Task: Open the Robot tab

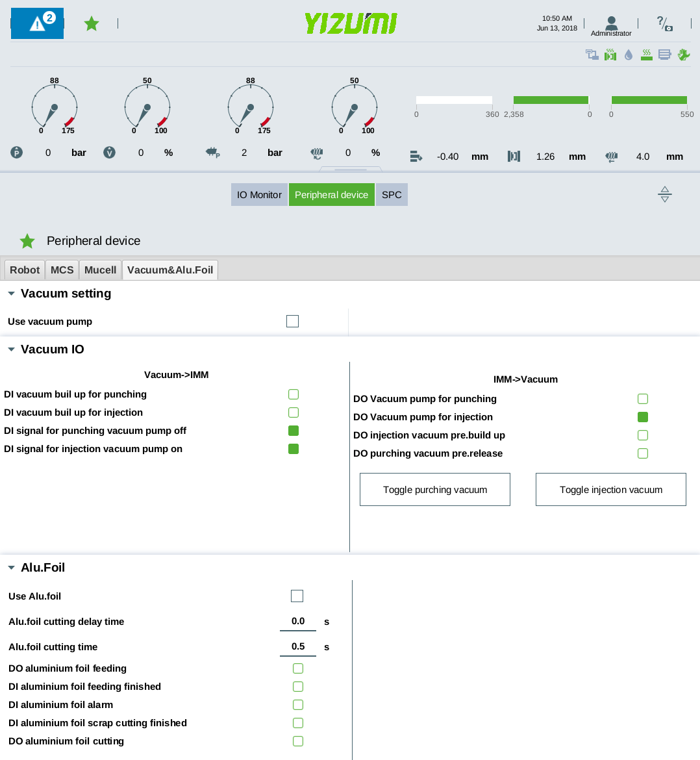Action: pos(25,270)
